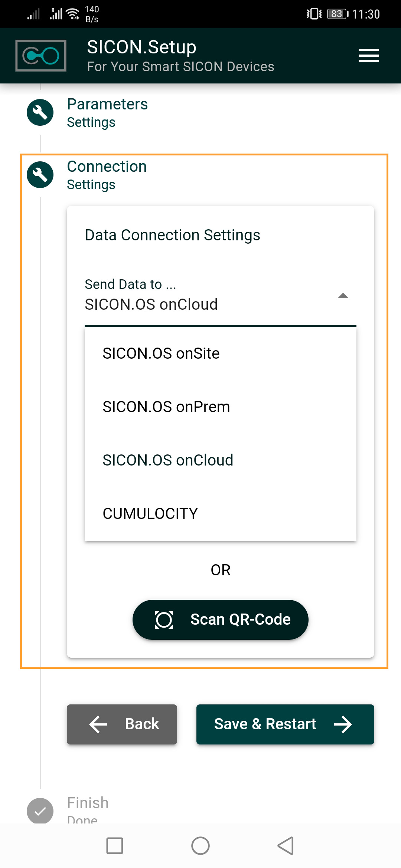
Task: Tap the Finish step label
Action: [88, 803]
